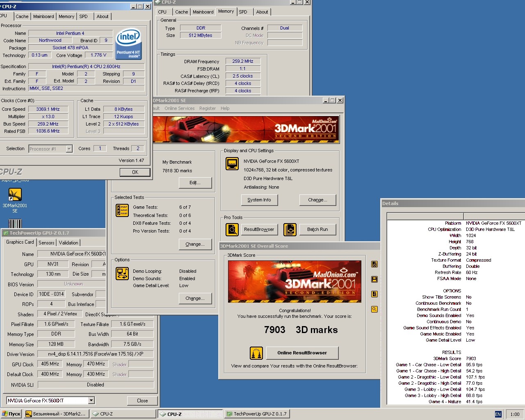Select CPU tab in the CPU-Z Memory window

[x=162, y=12]
